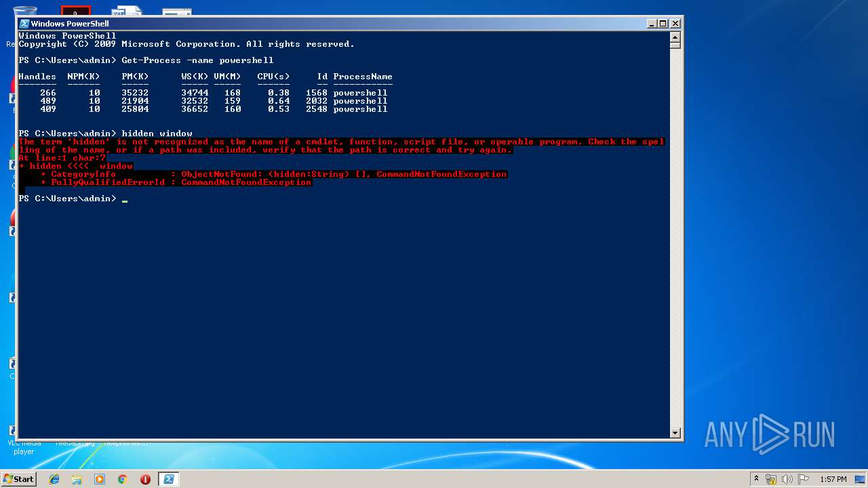Click the PowerShell scrollbar down arrow
The image size is (868, 488).
click(675, 432)
